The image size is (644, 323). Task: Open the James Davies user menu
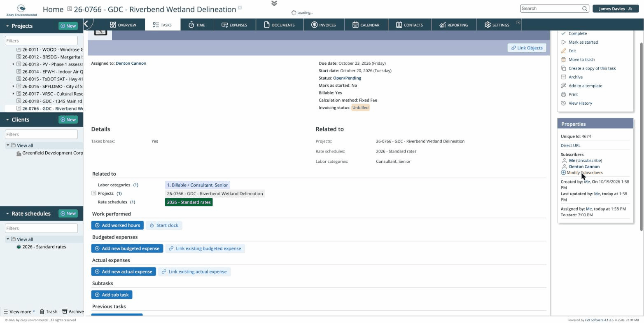616,9
